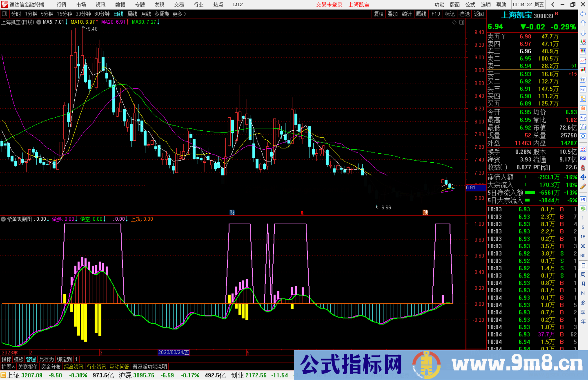Toggle the 紫黄现副图 indicator circle control
588x380 pixels.
[x=3, y=219]
